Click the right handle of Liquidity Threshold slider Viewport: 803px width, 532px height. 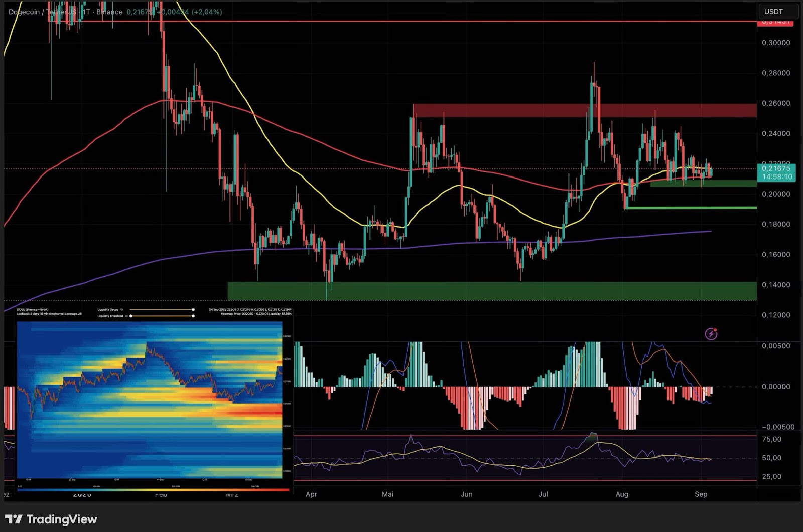[193, 316]
